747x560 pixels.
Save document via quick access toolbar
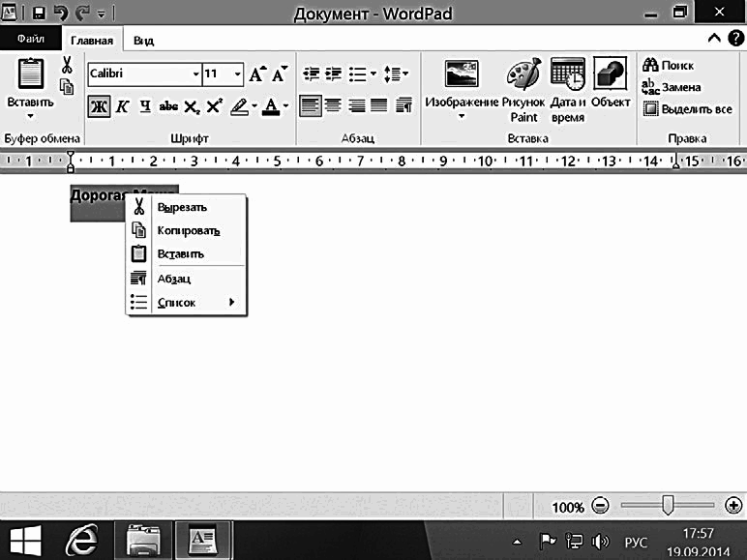(39, 13)
